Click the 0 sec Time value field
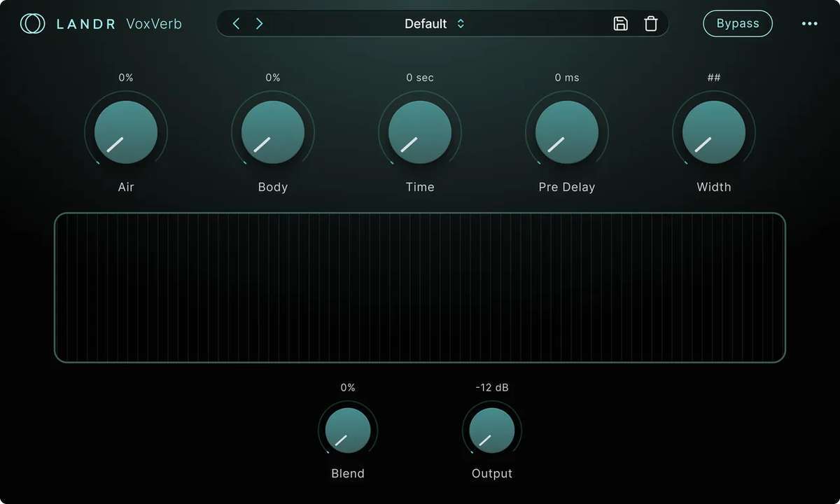Viewport: 840px width, 504px height. pos(420,78)
